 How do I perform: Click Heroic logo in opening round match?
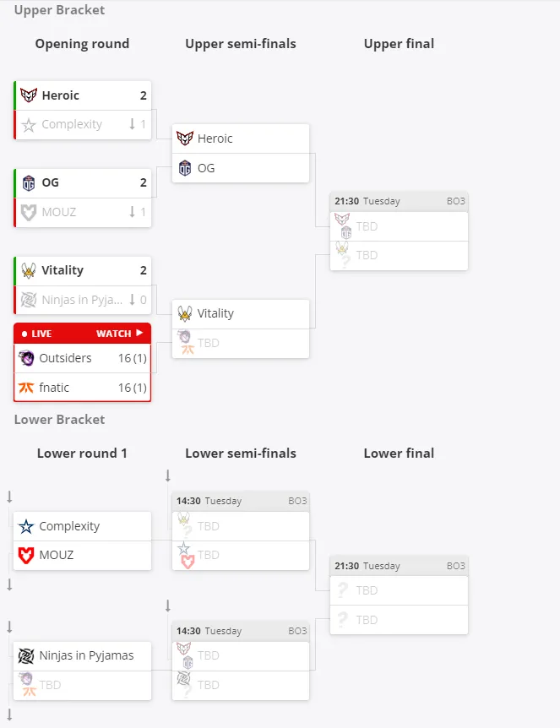(x=29, y=95)
